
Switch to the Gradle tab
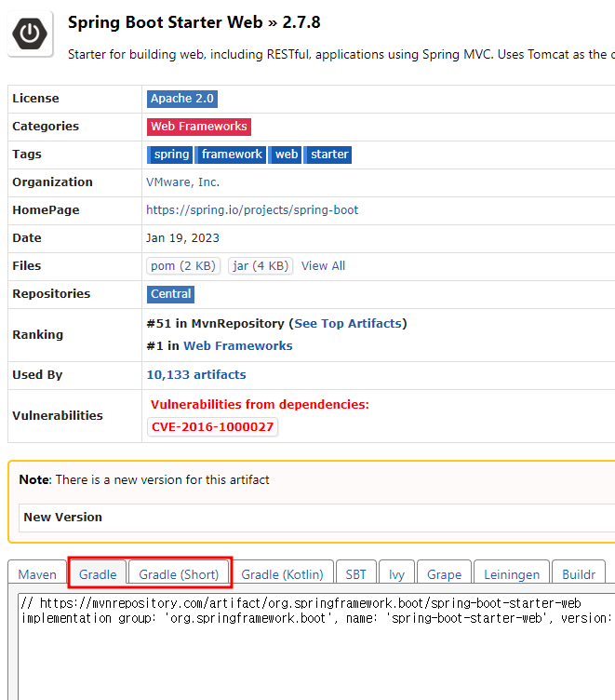(98, 574)
